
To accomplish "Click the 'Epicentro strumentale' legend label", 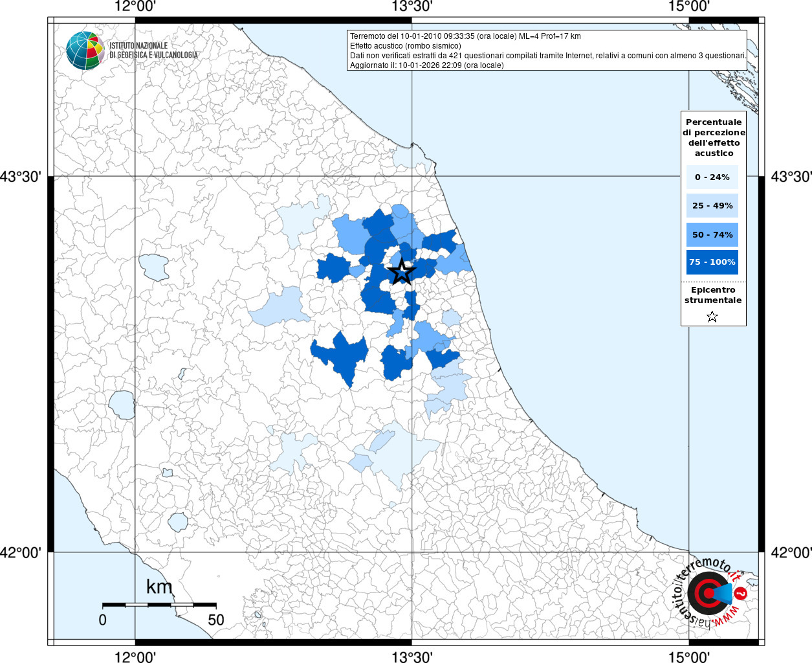I will pyautogui.click(x=713, y=295).
